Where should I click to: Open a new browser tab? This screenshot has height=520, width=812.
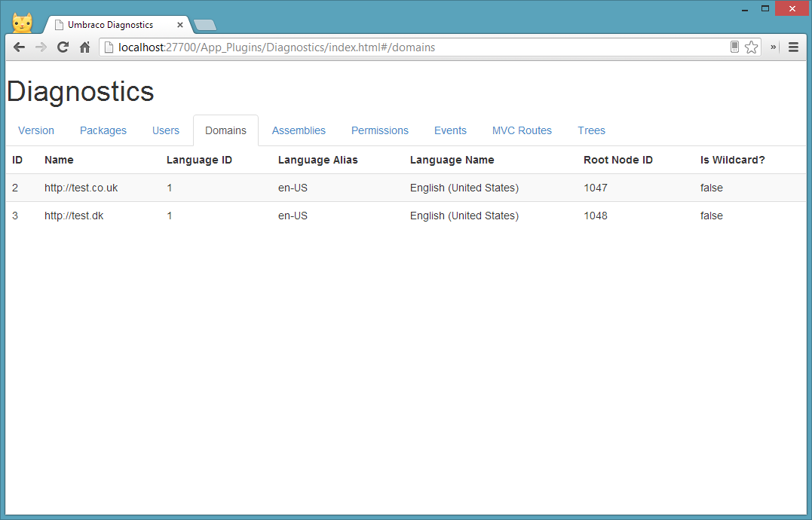pos(205,25)
